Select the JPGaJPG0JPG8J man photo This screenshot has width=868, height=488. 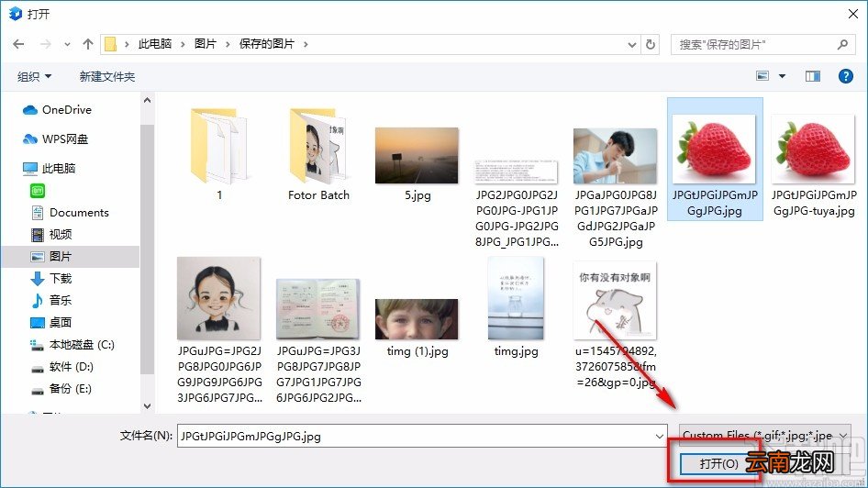(x=616, y=188)
